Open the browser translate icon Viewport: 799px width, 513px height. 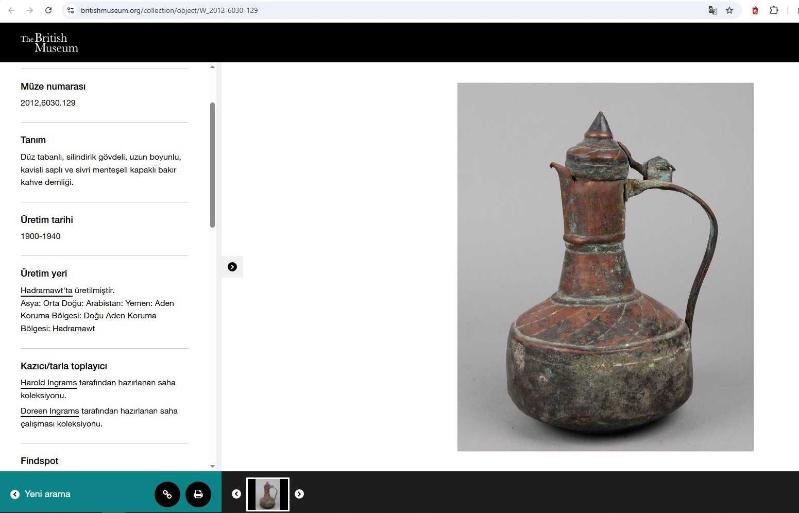pos(713,10)
